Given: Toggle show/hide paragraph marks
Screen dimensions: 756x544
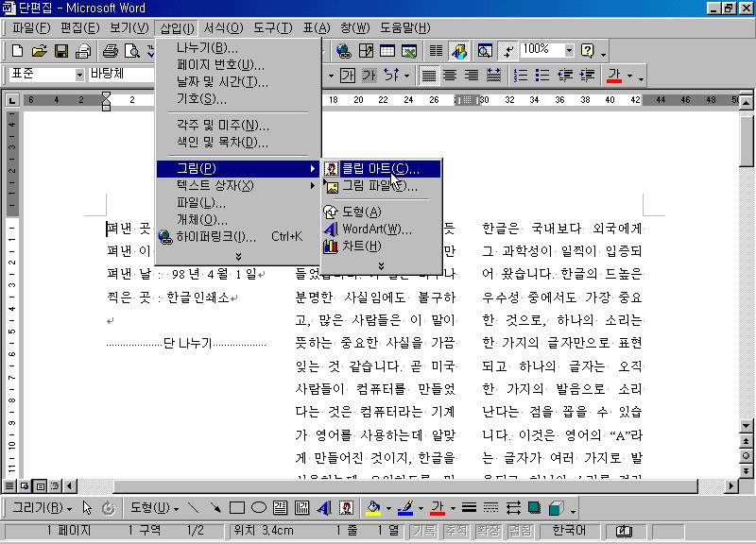Looking at the screenshot, I should click(507, 51).
